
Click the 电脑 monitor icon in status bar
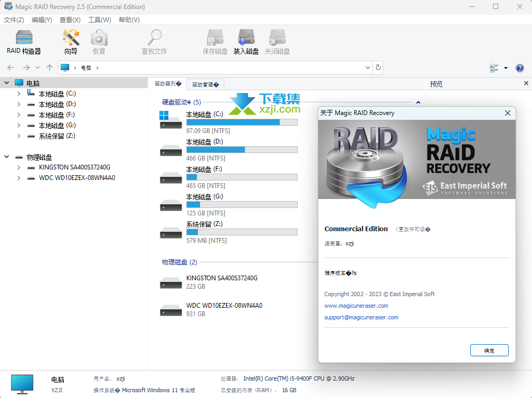(22, 384)
